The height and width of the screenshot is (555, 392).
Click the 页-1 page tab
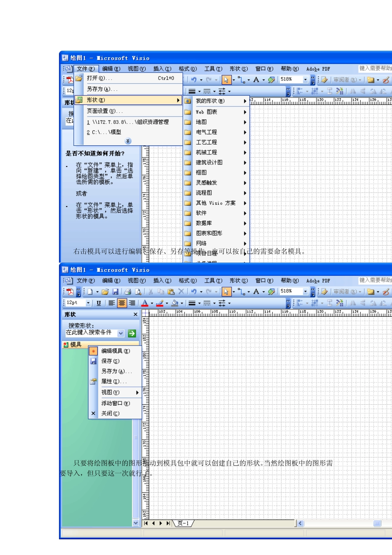pyautogui.click(x=183, y=523)
